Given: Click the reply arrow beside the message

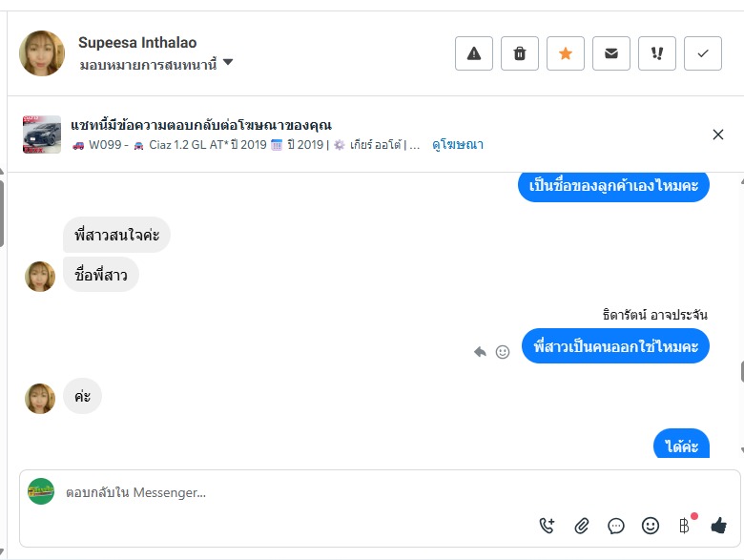Looking at the screenshot, I should coord(481,351).
